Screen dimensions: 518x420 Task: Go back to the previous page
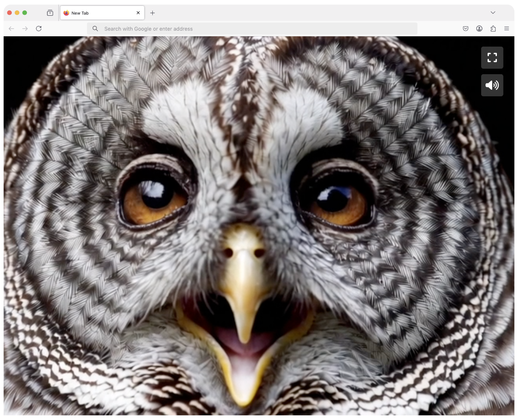click(x=11, y=29)
